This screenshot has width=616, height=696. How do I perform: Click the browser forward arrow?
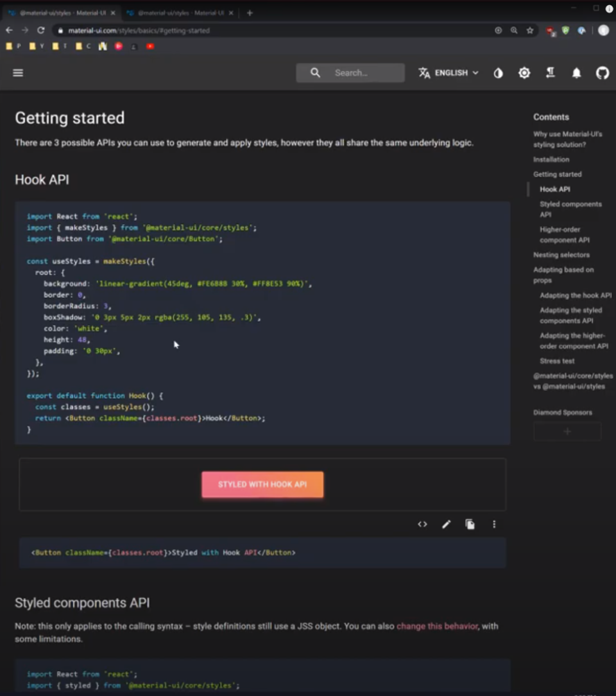[x=25, y=30]
